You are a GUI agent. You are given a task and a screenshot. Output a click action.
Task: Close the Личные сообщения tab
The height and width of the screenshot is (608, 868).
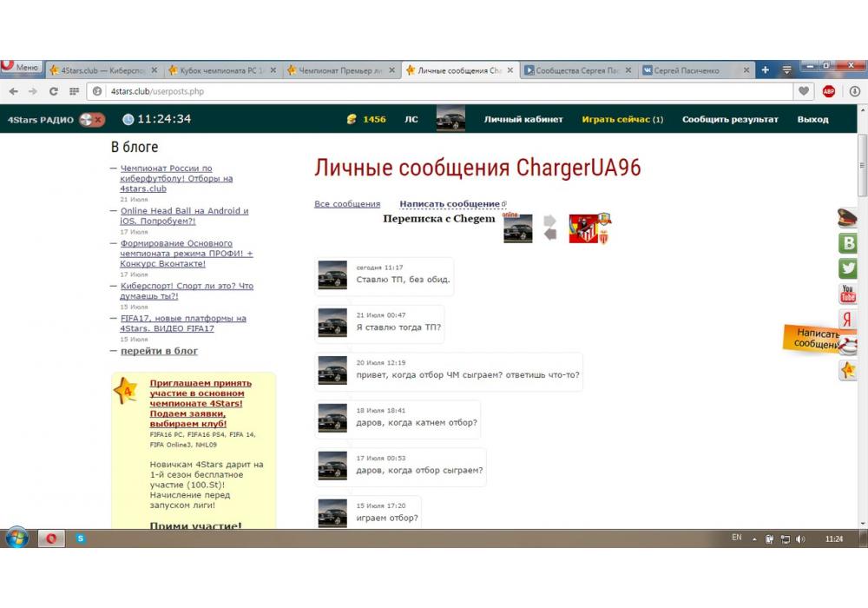coord(510,70)
